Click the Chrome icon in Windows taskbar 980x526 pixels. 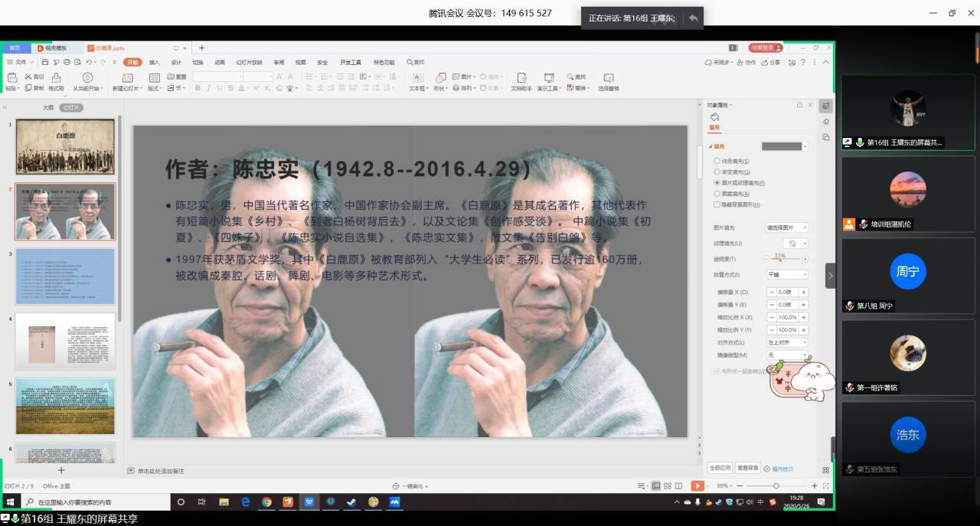[x=266, y=502]
